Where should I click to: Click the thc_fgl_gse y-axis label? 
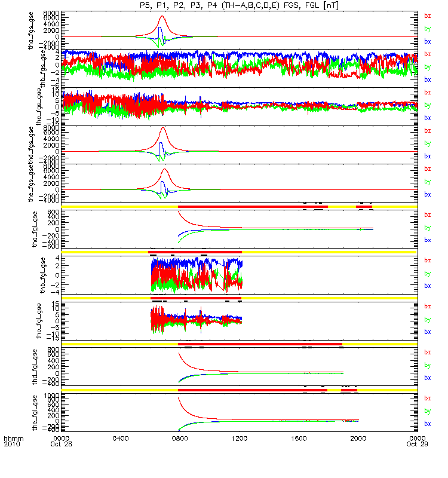point(38,321)
